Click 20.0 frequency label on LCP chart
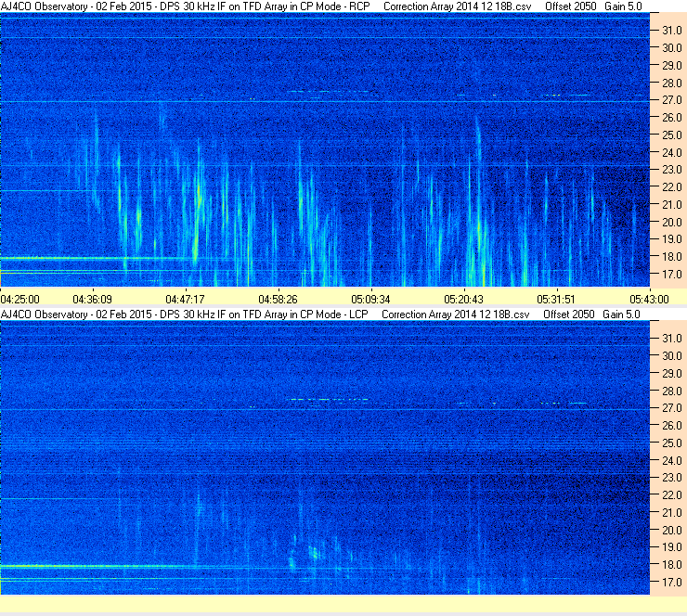 (x=672, y=531)
